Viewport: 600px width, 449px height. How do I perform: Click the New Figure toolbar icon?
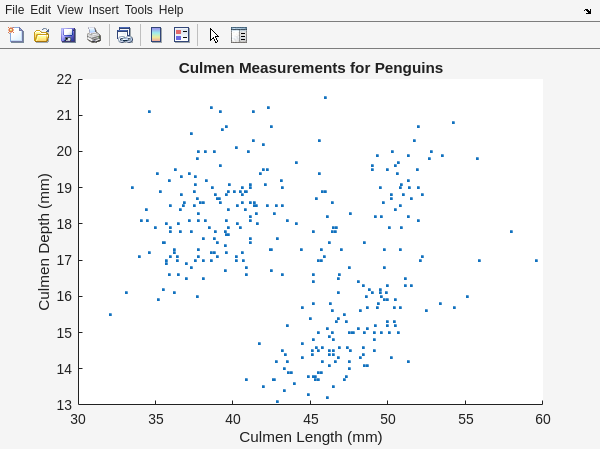[16, 35]
